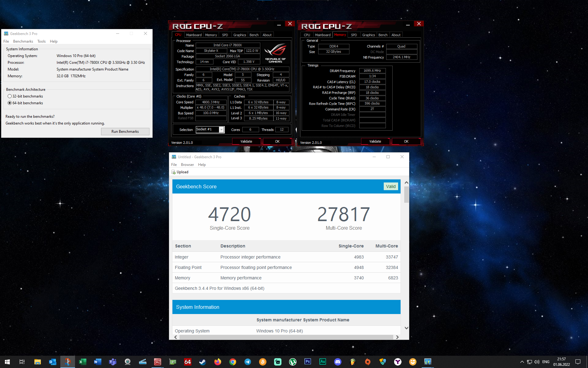Open the Bitcoin app in the taskbar
This screenshot has height=368, width=588.
pos(262,362)
